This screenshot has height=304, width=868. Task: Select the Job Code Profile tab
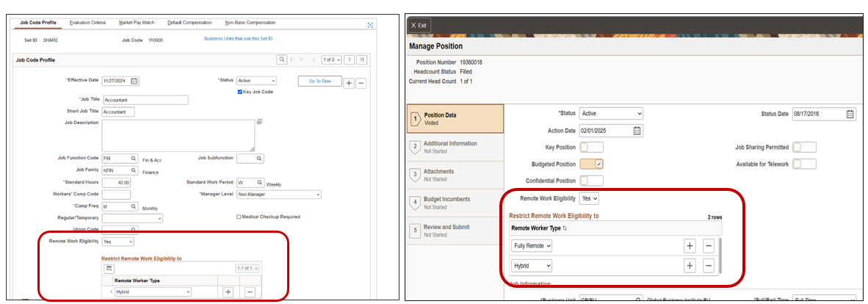[38, 23]
